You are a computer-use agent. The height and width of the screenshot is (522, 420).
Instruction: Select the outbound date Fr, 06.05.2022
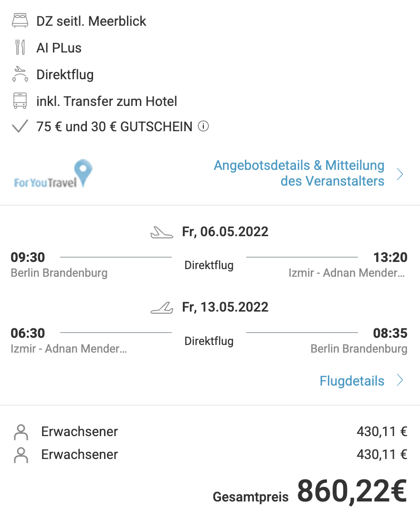click(x=225, y=232)
